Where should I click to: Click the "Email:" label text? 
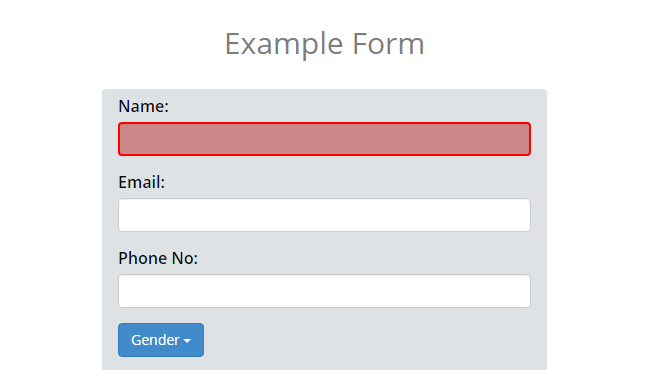click(142, 183)
